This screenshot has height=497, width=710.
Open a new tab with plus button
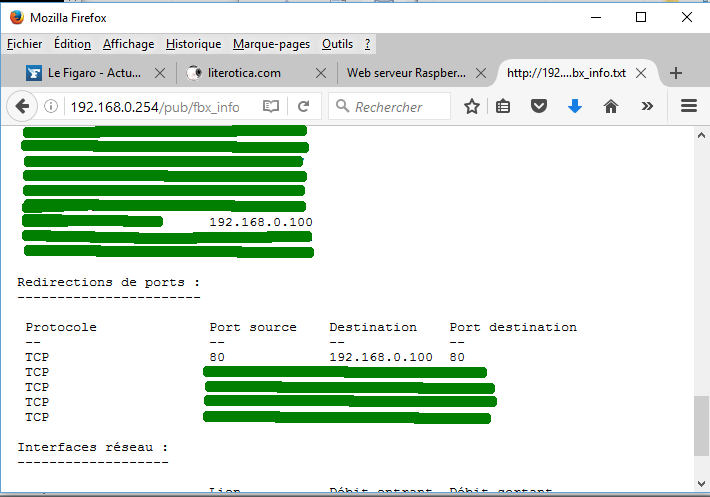tap(676, 73)
